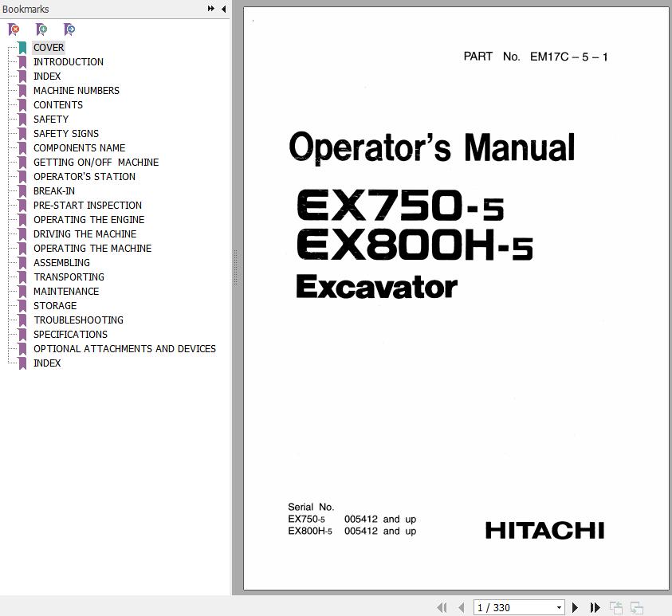672x616 pixels.
Task: Click the bookmark icon beside MACHINE NUMBERS
Action: pos(22,91)
